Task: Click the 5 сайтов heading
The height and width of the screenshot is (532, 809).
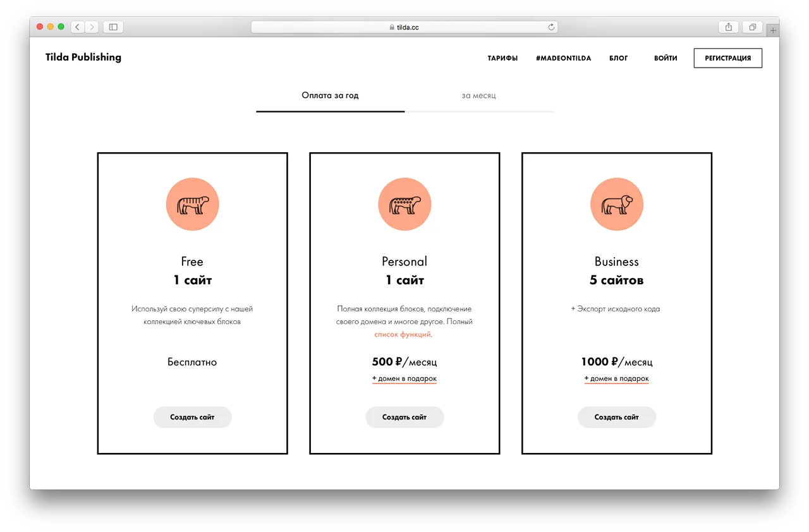Action: [x=617, y=280]
